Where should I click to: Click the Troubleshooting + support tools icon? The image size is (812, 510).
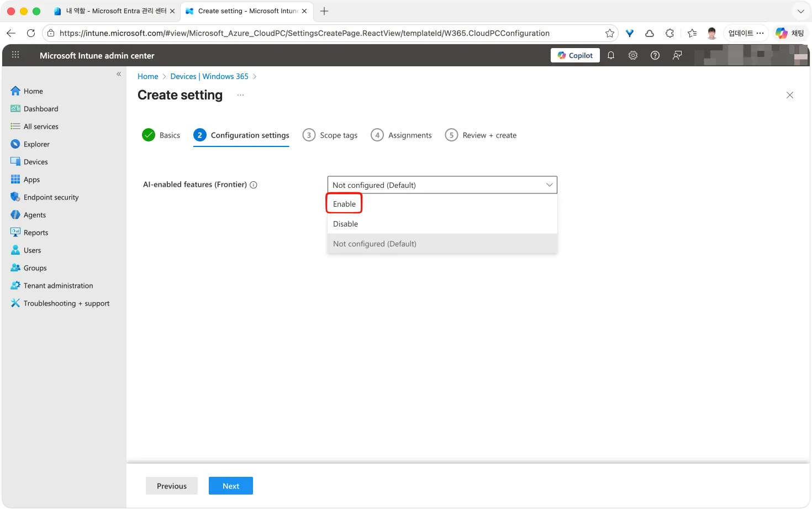15,303
